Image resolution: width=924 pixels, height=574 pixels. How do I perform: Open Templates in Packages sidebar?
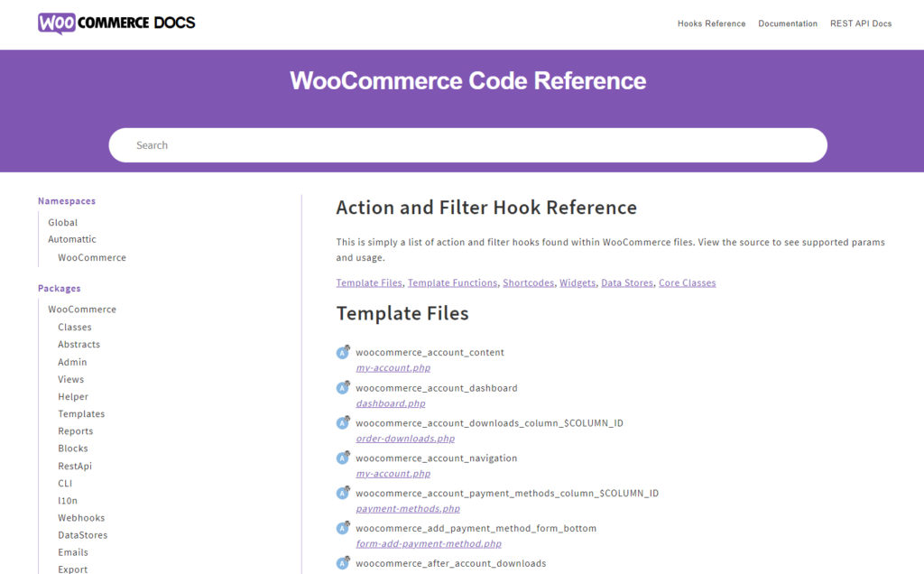(81, 414)
